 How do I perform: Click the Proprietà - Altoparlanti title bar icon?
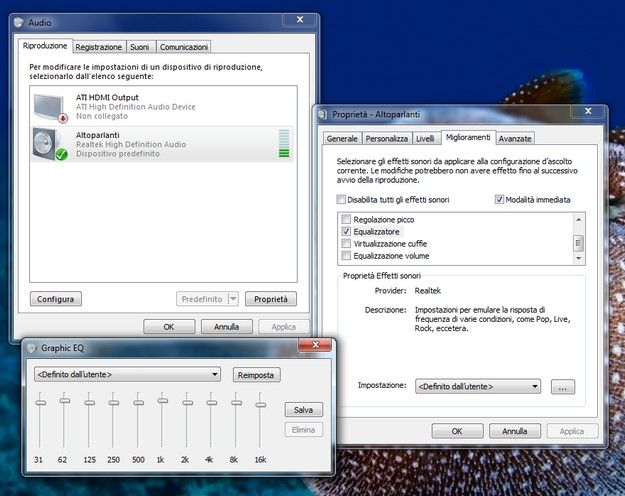324,114
